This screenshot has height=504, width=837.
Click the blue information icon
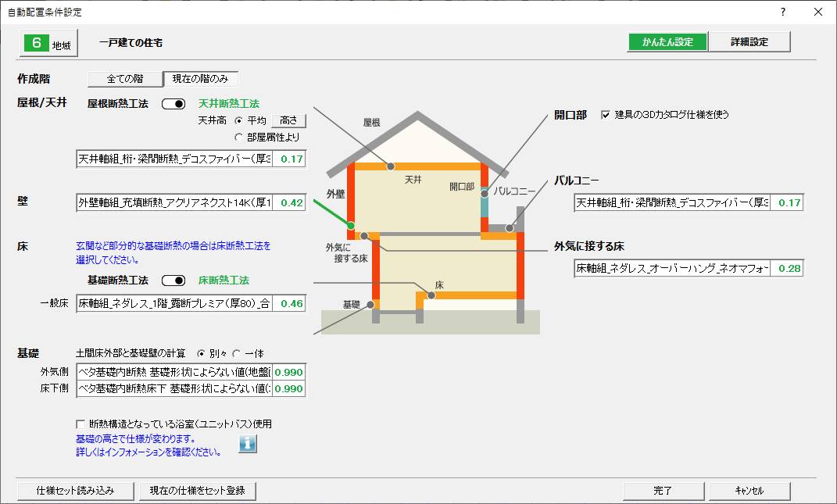pos(246,443)
